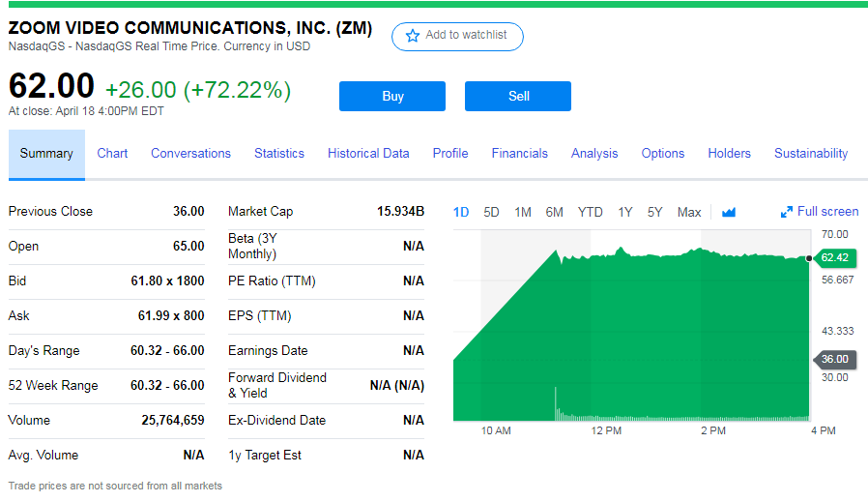
Task: Click the 12 PM time axis label
Action: (606, 431)
